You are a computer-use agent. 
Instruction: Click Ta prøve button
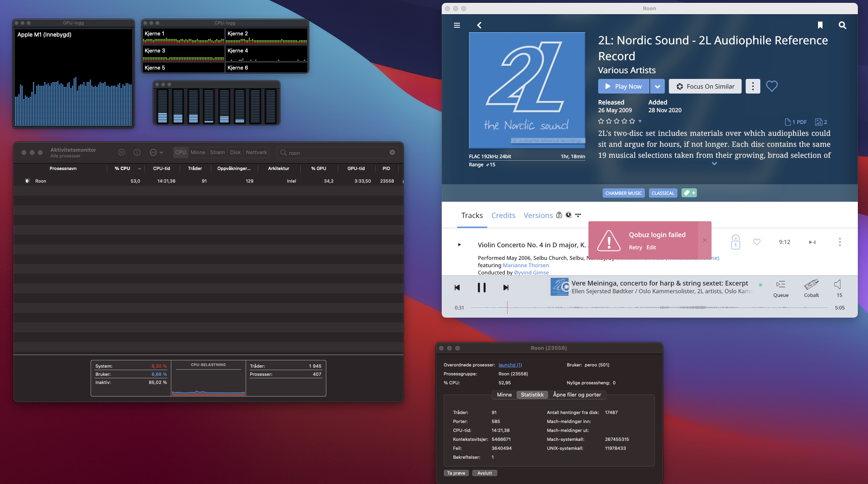tap(456, 473)
